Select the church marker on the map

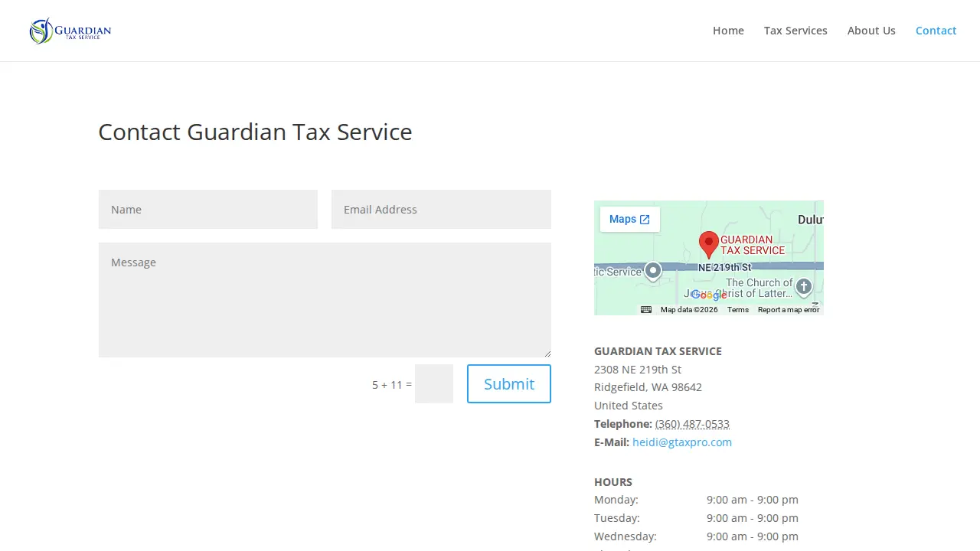(x=803, y=288)
